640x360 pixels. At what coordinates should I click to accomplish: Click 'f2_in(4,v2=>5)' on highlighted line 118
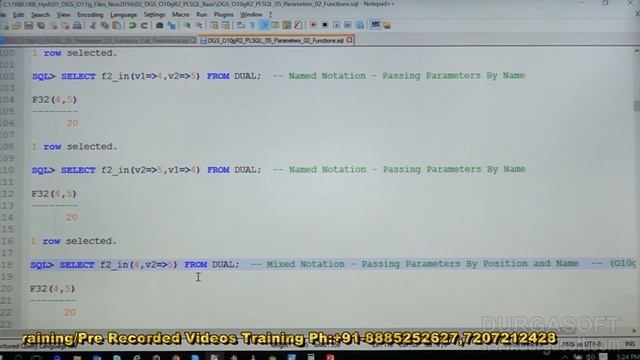[x=139, y=264]
